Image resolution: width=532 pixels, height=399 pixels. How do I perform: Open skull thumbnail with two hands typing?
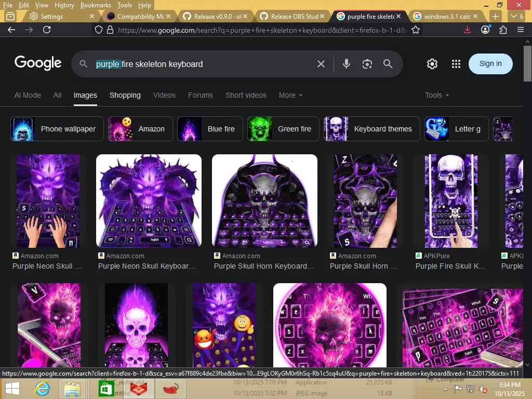point(48,201)
